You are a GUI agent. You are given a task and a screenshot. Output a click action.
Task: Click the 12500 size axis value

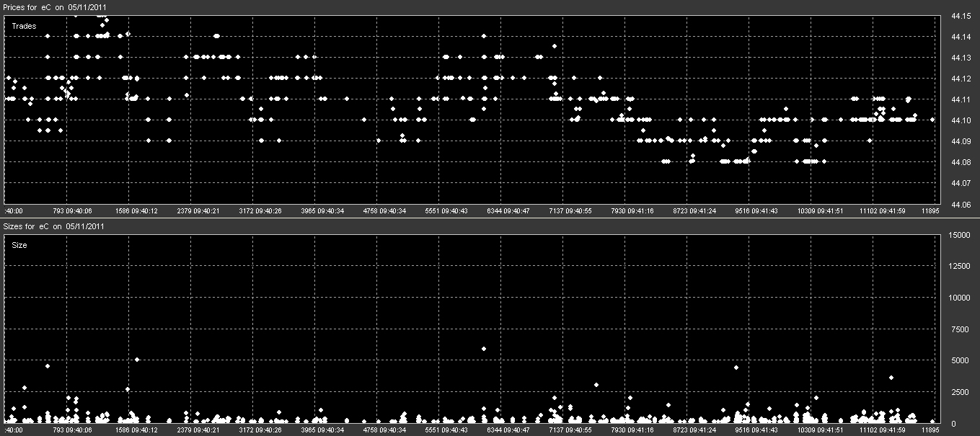tap(958, 267)
